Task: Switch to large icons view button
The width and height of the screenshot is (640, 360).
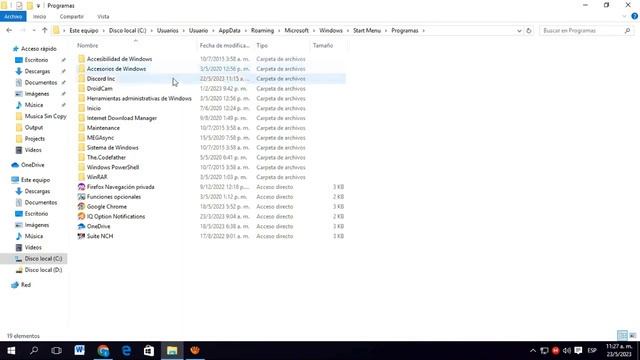Action: point(633,336)
